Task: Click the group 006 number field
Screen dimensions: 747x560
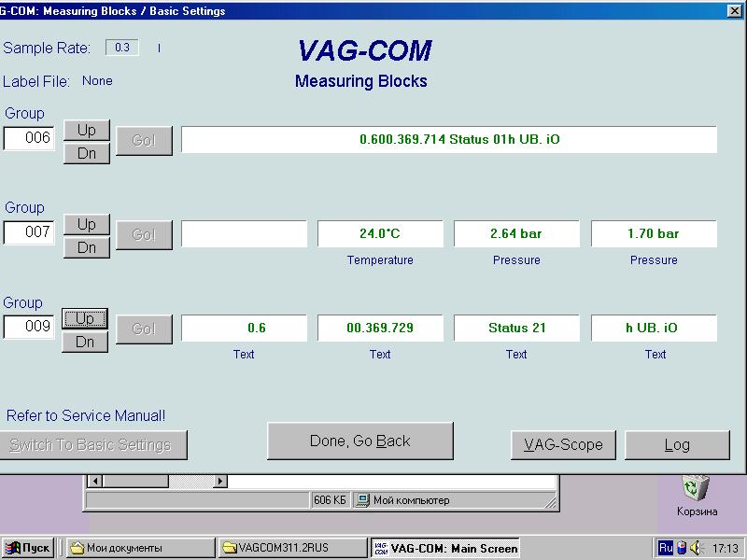Action: (x=30, y=138)
